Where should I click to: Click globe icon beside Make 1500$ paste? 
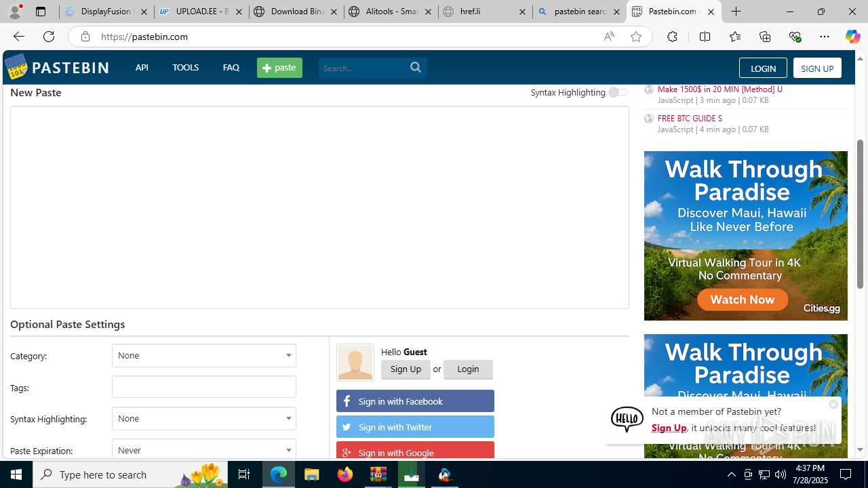tap(649, 89)
